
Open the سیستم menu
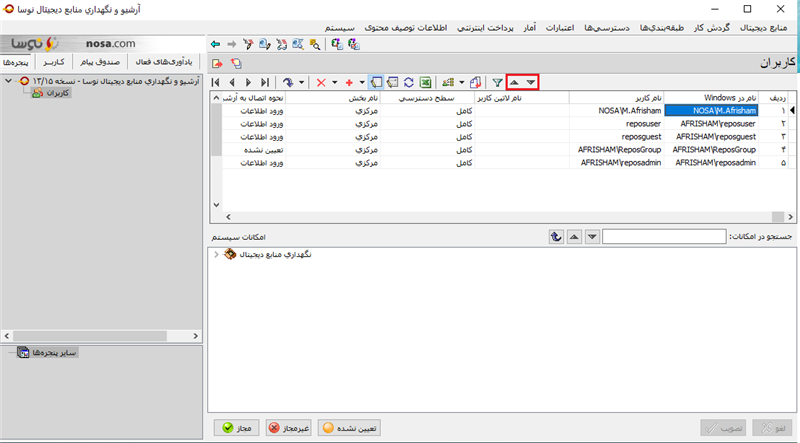click(x=341, y=27)
